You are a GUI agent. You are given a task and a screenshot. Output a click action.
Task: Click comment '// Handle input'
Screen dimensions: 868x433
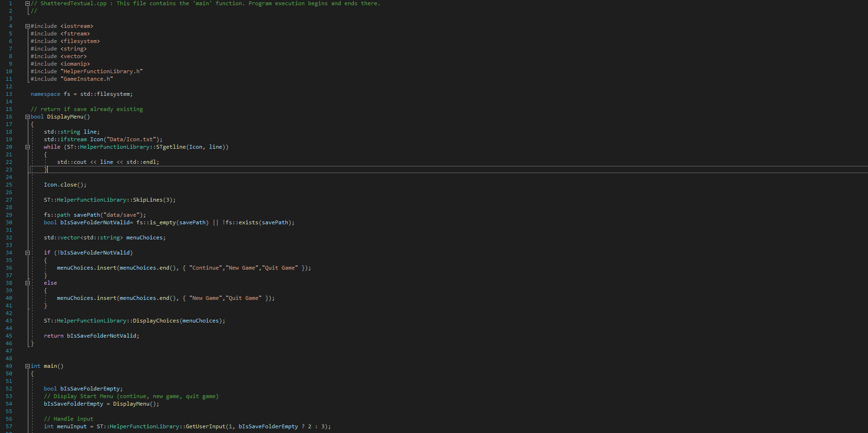[x=68, y=419]
